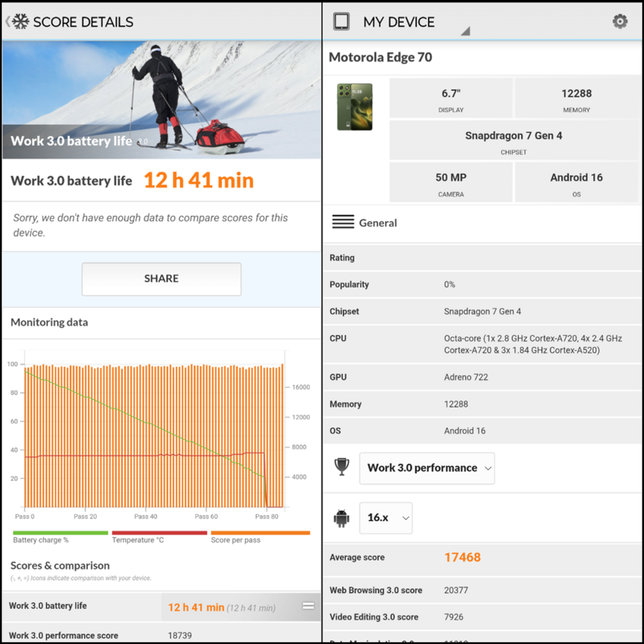Tap the Temperature °C legend
The height and width of the screenshot is (644, 644).
coord(160,537)
